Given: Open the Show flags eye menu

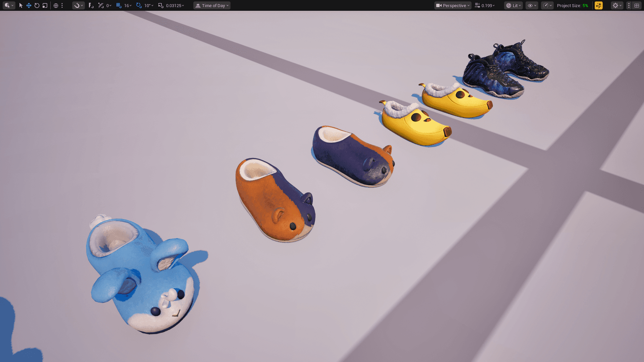Looking at the screenshot, I should 532,5.
